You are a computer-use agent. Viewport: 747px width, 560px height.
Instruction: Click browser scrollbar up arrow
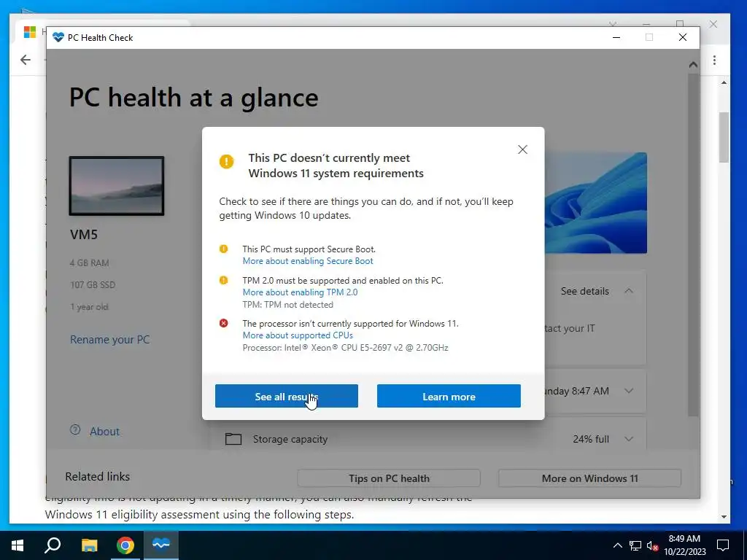pos(724,83)
